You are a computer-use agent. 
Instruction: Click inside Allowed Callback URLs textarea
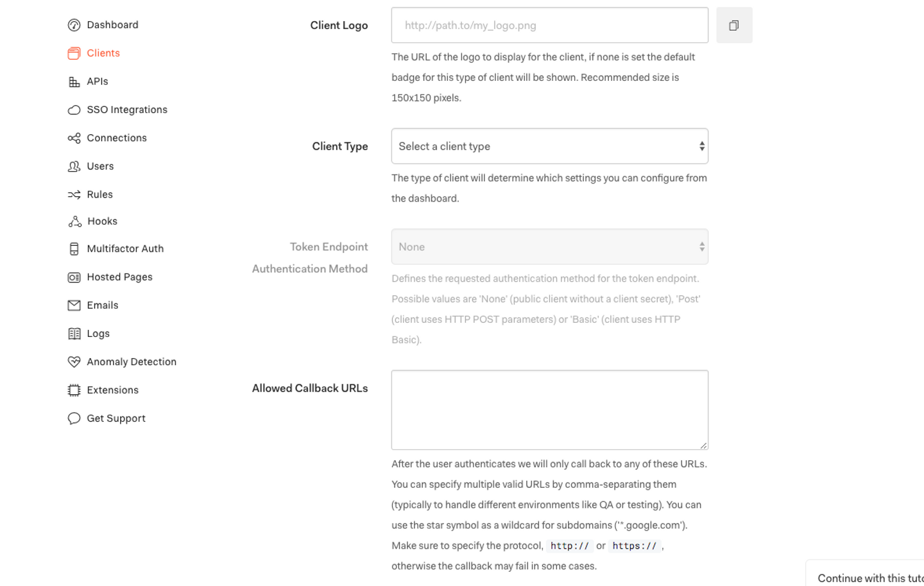point(549,409)
